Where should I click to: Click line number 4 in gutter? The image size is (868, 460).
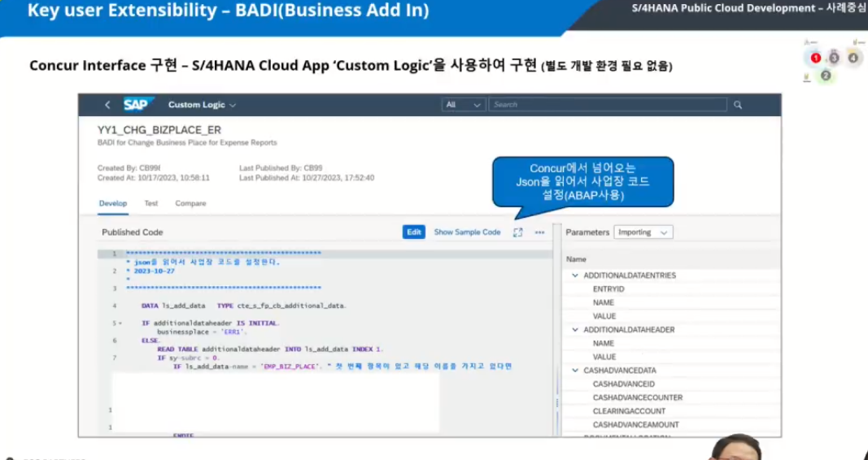click(115, 306)
